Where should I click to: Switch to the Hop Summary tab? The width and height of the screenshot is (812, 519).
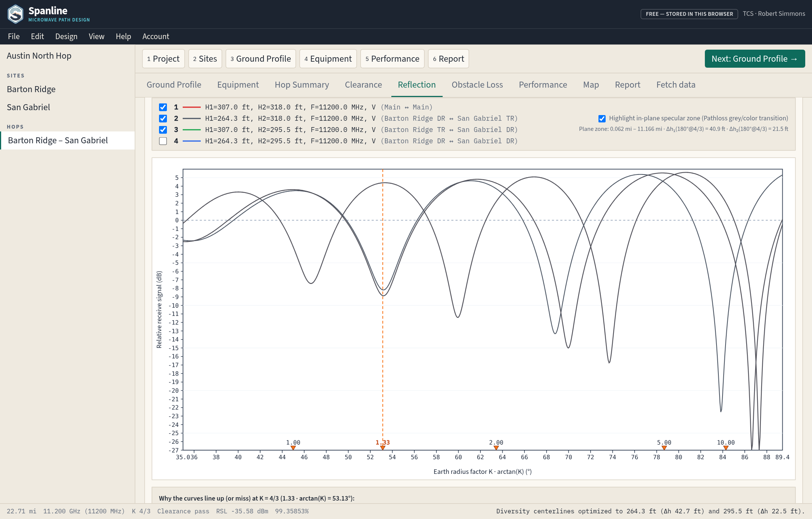coord(302,85)
